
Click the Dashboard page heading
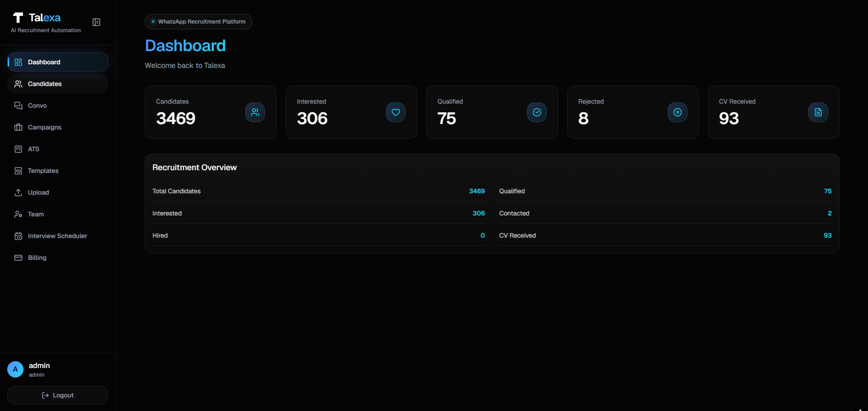(185, 46)
